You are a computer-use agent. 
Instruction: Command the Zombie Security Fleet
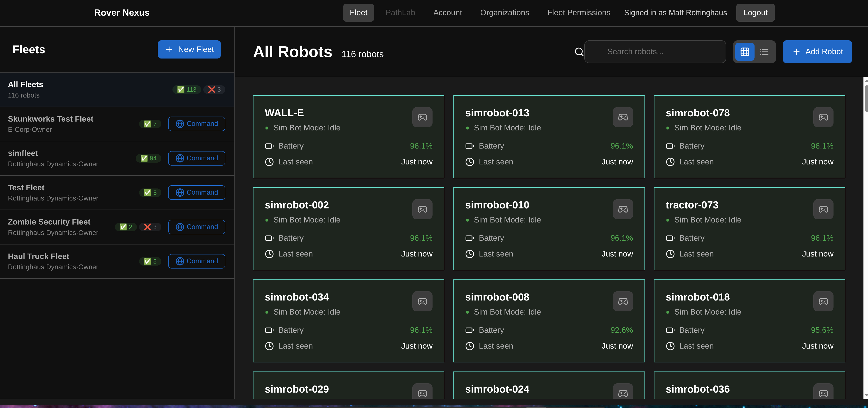[x=197, y=227]
